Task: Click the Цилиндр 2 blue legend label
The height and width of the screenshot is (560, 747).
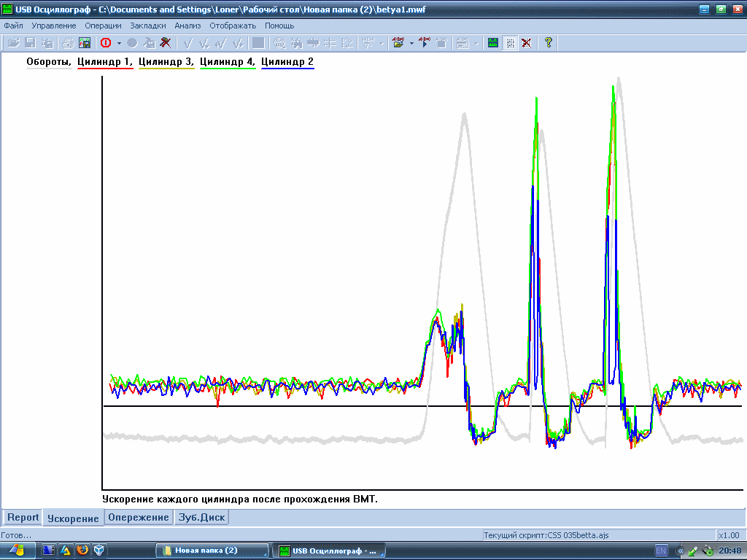Action: click(287, 62)
